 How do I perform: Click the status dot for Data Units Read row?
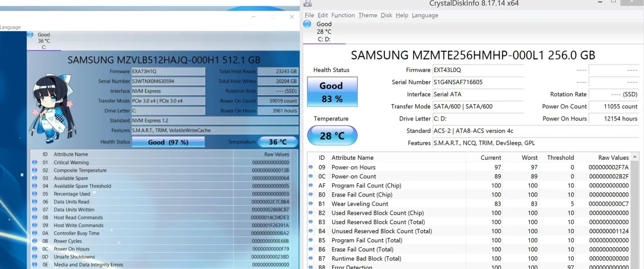tap(35, 201)
